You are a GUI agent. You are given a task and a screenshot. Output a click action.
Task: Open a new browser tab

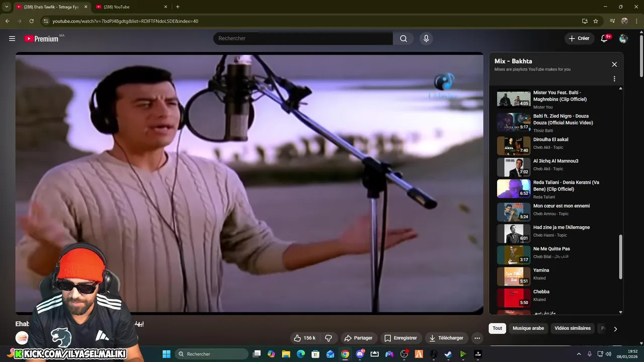178,7
